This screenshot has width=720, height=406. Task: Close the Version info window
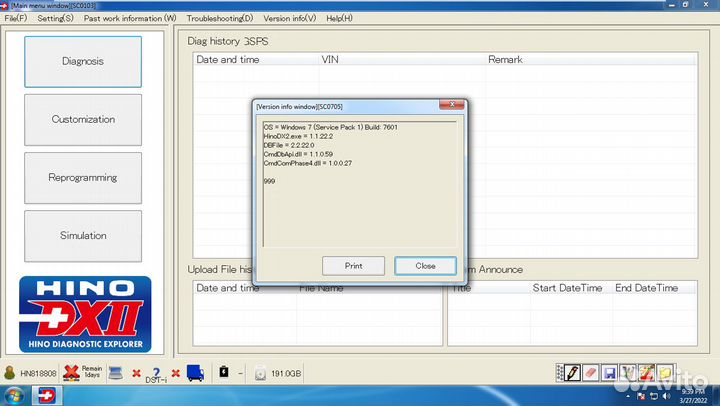[x=425, y=266]
